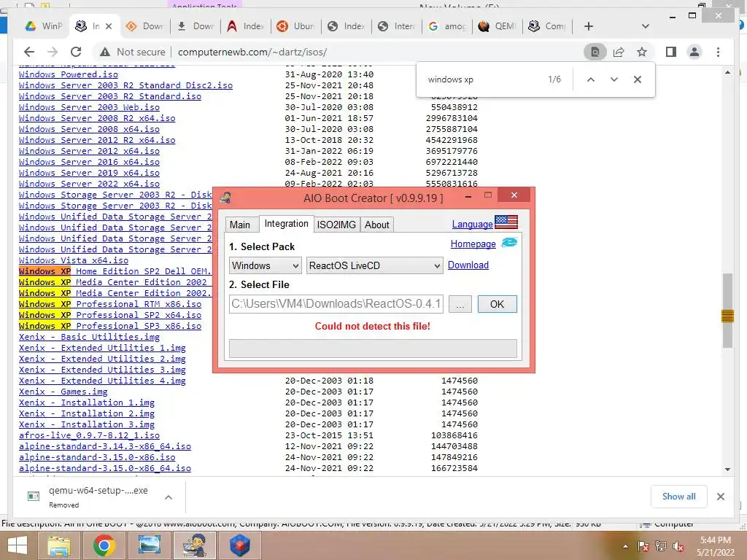Click the Not secure warning icon

(105, 52)
